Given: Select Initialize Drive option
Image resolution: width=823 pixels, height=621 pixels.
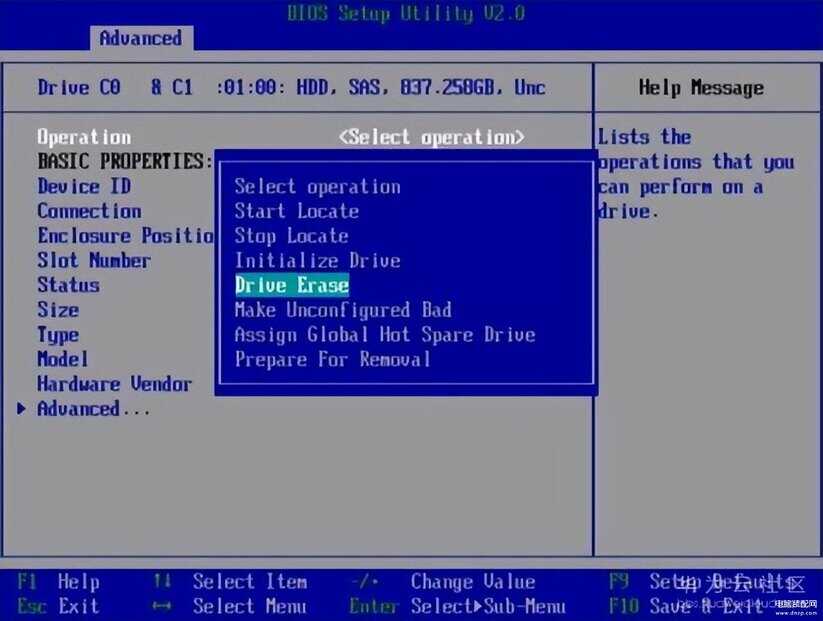Looking at the screenshot, I should tap(317, 261).
